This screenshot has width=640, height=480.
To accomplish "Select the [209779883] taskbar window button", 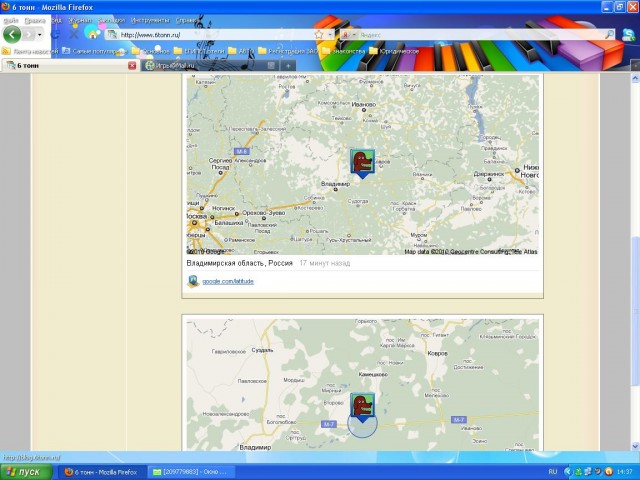I will (191, 472).
